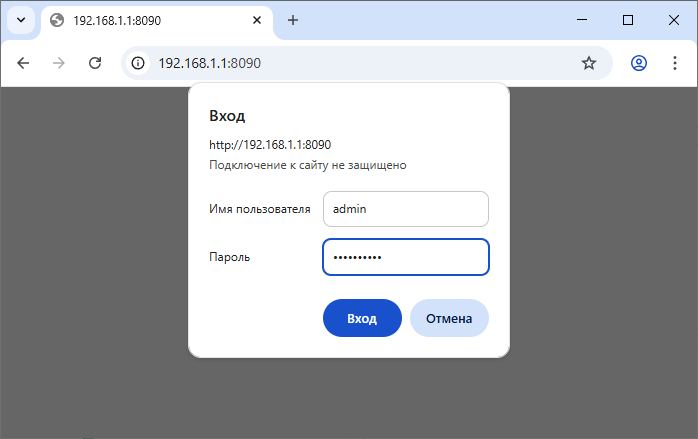Open the user profile icon
698x439 pixels.
coord(639,63)
